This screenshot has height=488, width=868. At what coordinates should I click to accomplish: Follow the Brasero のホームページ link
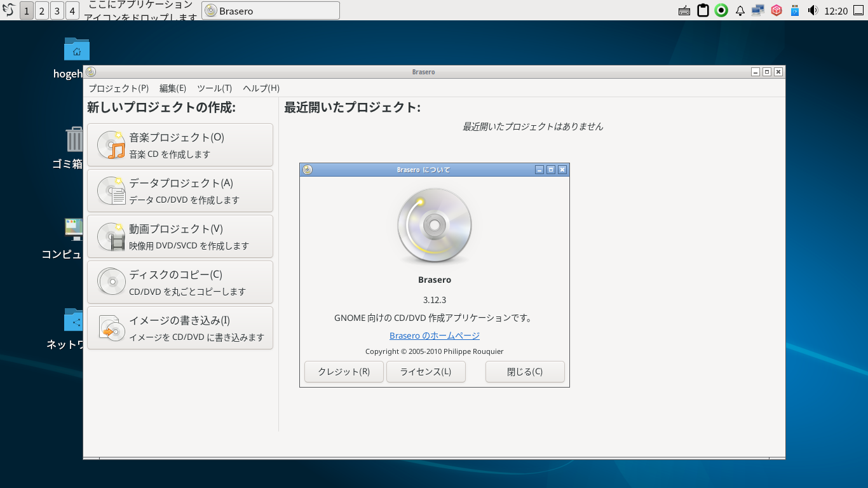tap(435, 335)
